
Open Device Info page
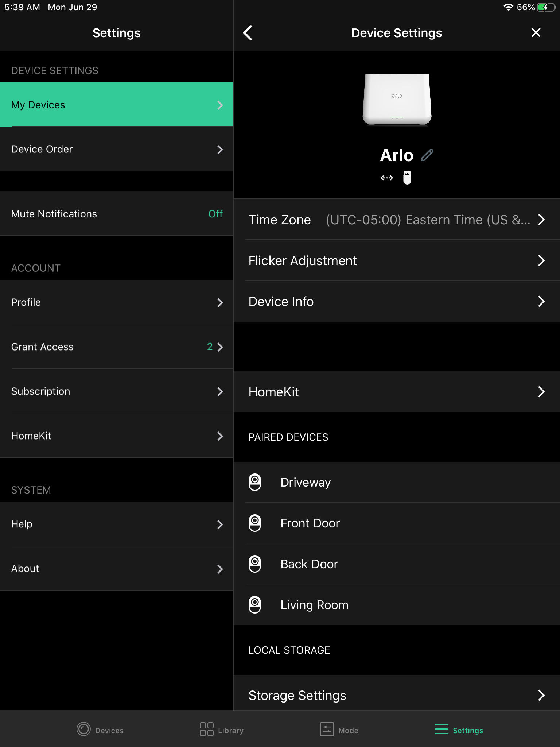[397, 301]
